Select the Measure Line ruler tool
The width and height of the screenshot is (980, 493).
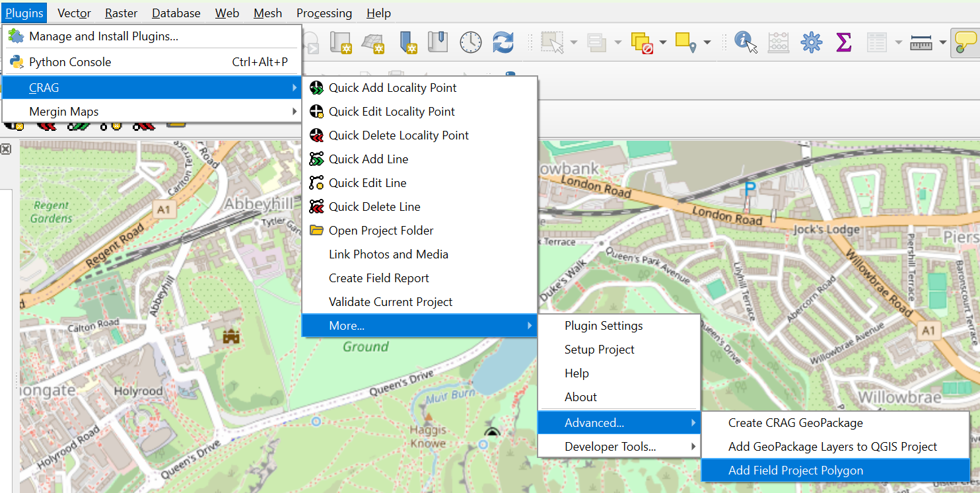click(x=921, y=42)
